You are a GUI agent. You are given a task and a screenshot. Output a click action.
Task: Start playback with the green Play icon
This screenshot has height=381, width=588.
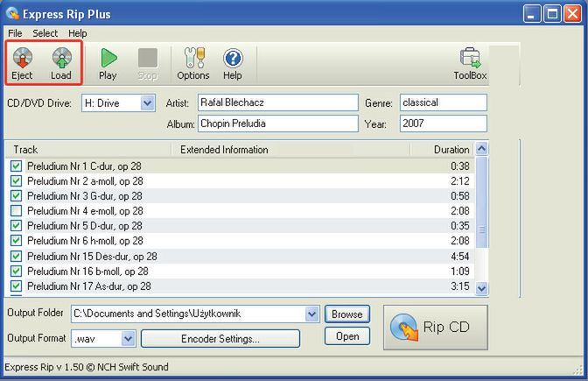[x=108, y=63]
